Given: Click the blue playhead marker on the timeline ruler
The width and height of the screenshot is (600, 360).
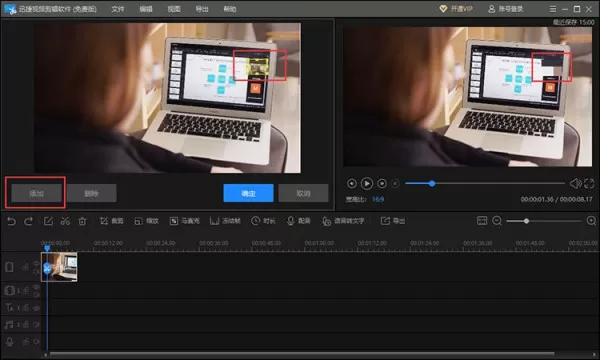Looking at the screenshot, I should pyautogui.click(x=47, y=248).
